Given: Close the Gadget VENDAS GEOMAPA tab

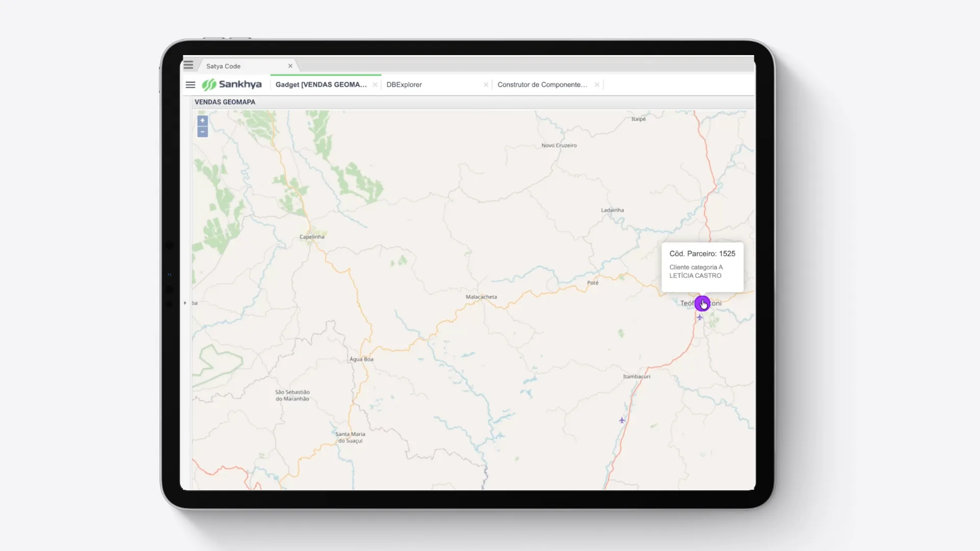Looking at the screenshot, I should [375, 85].
